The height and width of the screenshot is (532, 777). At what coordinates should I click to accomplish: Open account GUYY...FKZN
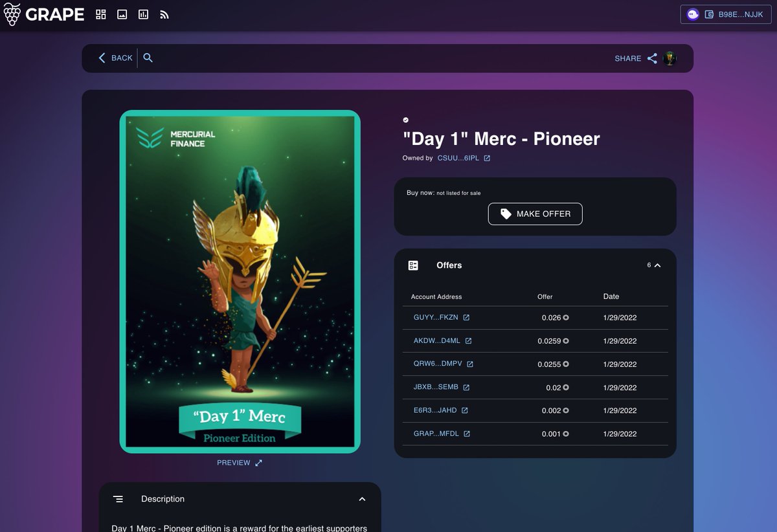pyautogui.click(x=436, y=318)
